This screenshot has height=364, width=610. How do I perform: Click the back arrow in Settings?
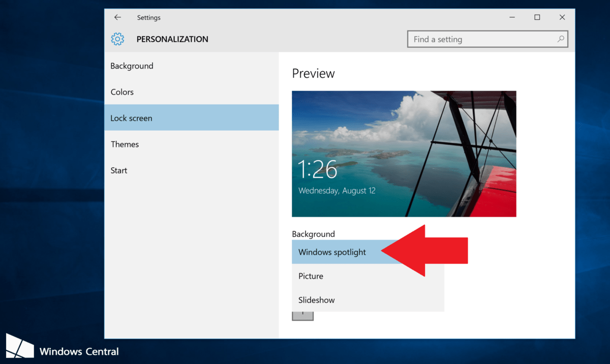point(117,17)
